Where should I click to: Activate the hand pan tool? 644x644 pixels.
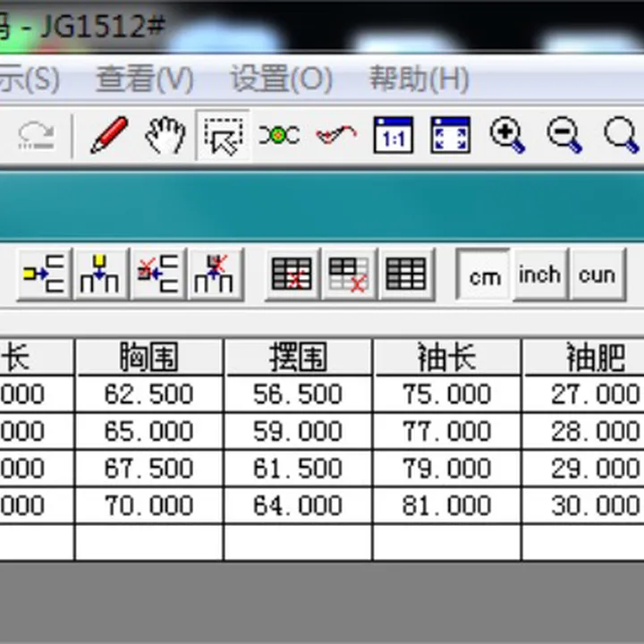click(165, 136)
